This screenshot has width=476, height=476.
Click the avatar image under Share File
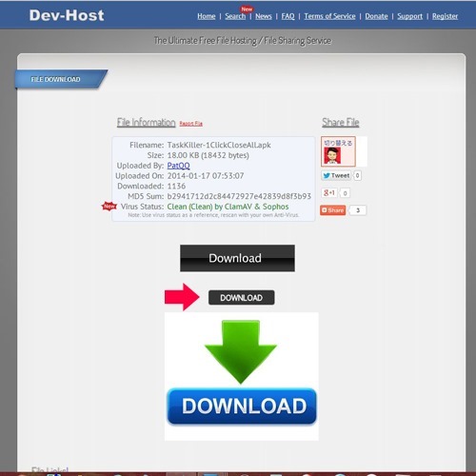click(x=332, y=156)
